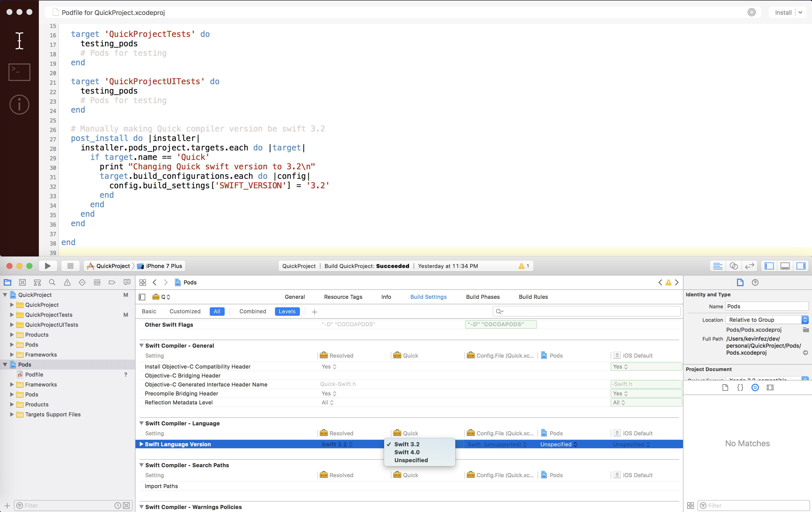Select the All settings filter
Screen dimensions: 812x512
(x=217, y=312)
